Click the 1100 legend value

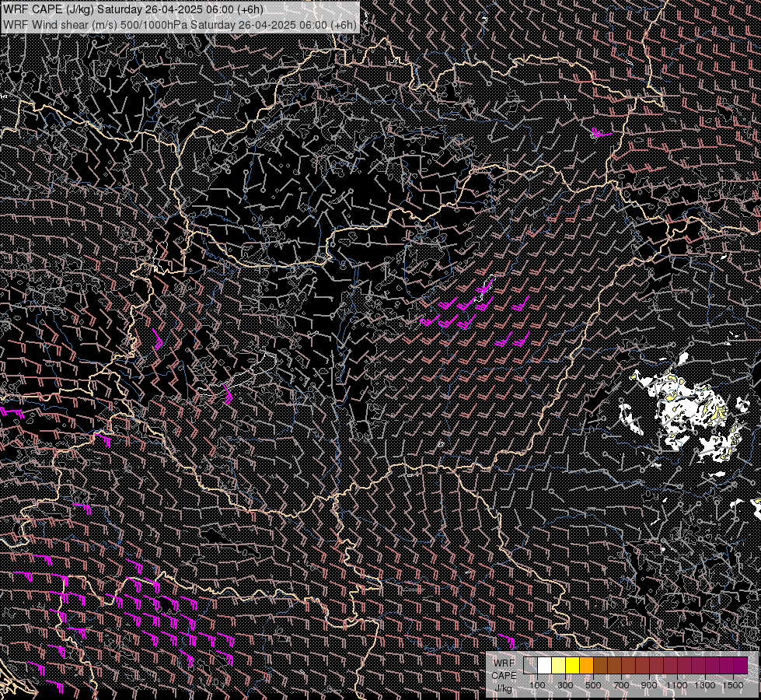point(677,685)
